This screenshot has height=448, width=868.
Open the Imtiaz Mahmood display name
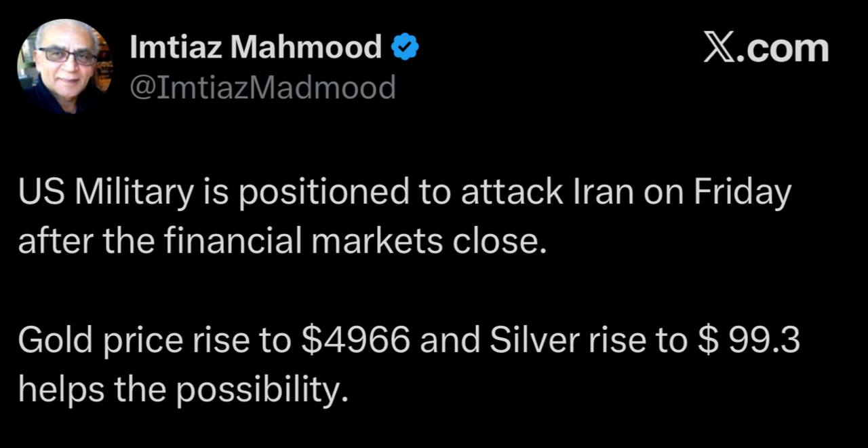(256, 48)
